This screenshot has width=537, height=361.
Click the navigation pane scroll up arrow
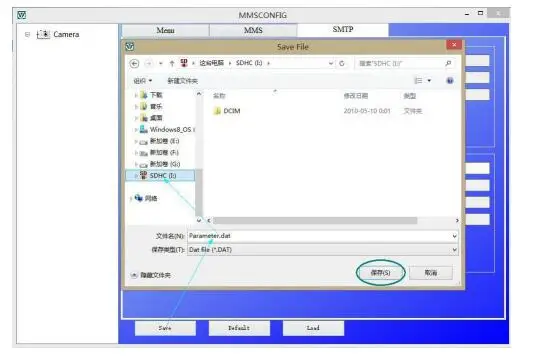tap(199, 94)
